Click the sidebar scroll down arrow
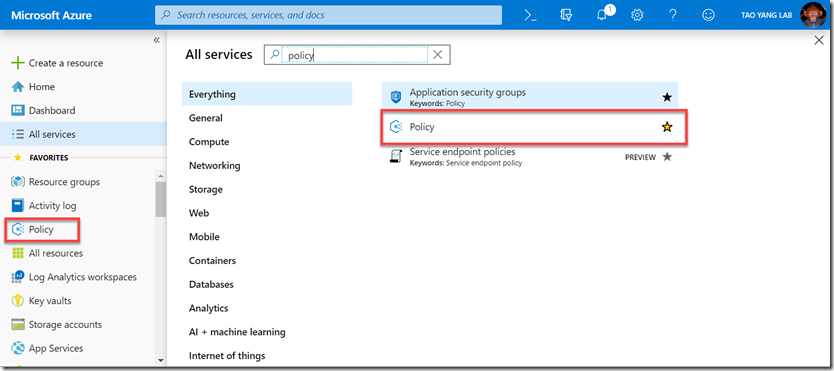The image size is (834, 371). pyautogui.click(x=161, y=360)
